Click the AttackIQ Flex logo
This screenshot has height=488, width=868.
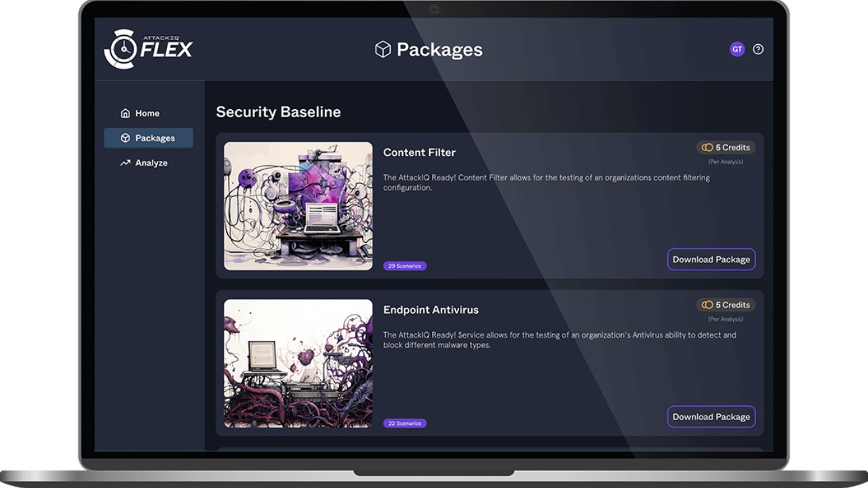tap(149, 49)
